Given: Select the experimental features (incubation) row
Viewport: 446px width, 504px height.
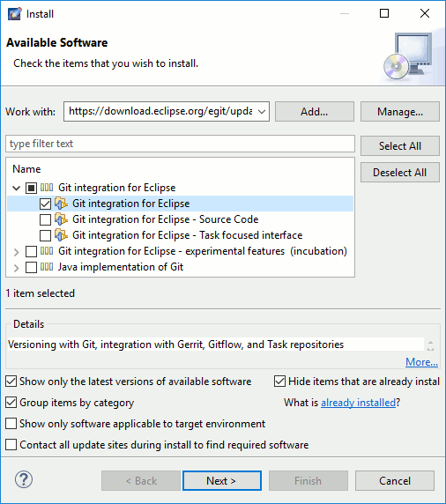Looking at the screenshot, I should (x=203, y=251).
